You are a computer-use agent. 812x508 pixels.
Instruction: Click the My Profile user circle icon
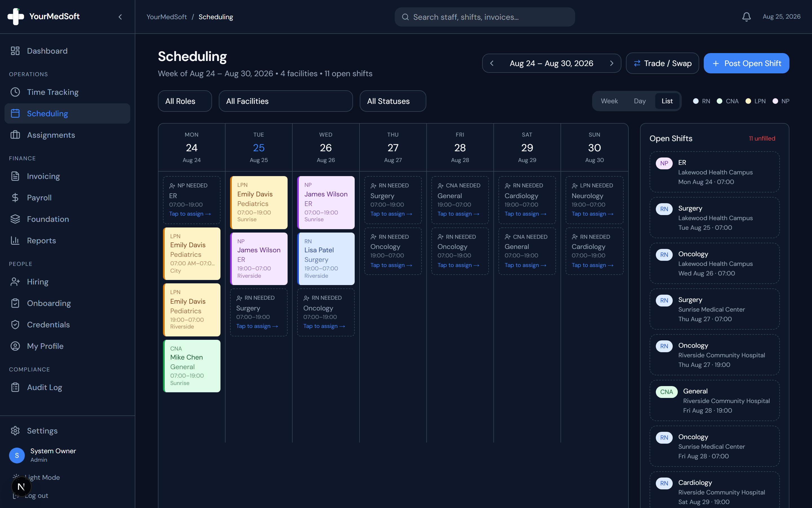point(15,346)
